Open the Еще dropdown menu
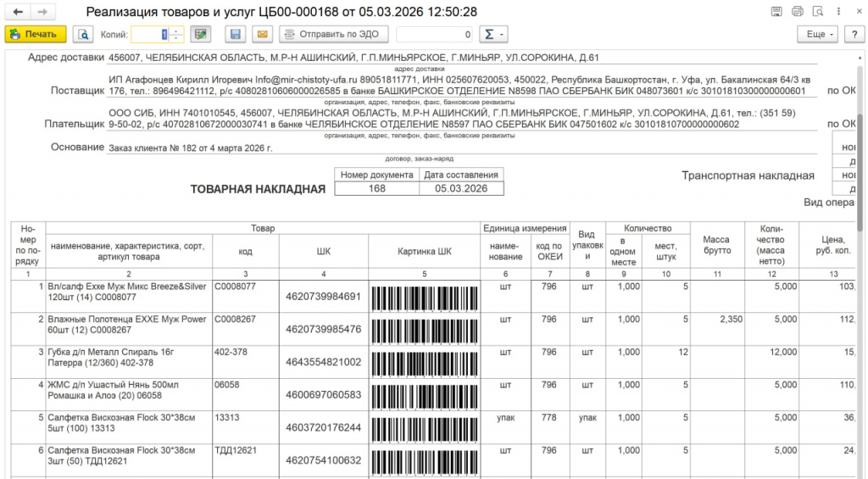868x479 pixels. click(820, 34)
